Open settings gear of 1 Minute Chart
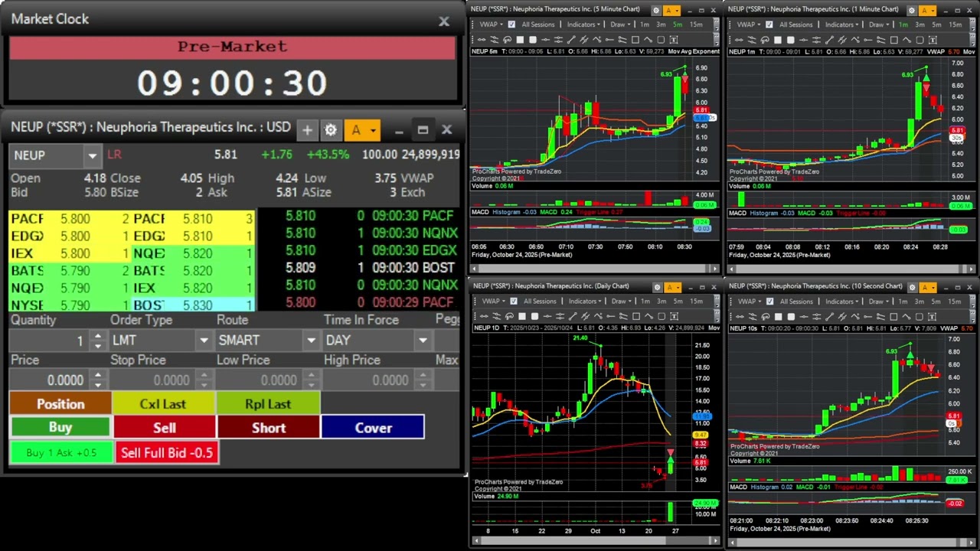 913,10
